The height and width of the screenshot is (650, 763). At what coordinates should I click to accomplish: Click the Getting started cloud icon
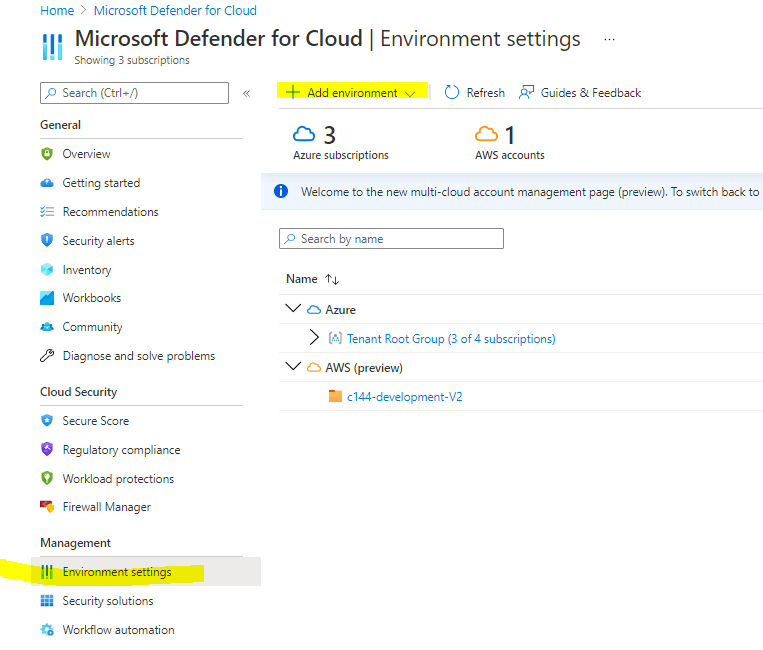pyautogui.click(x=46, y=183)
